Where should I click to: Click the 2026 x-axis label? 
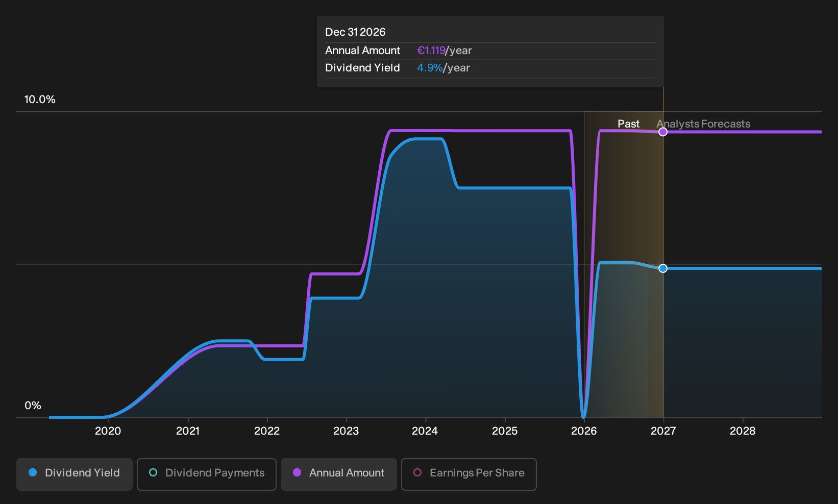[x=584, y=431]
